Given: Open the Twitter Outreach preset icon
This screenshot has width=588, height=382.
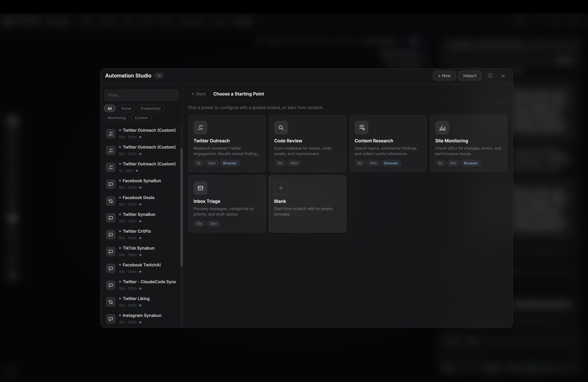Looking at the screenshot, I should click(x=200, y=128).
